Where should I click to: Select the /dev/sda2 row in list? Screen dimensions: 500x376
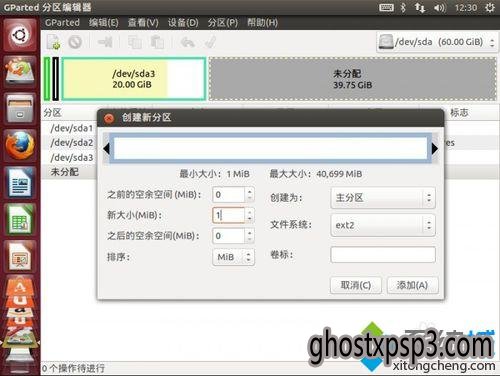(x=72, y=143)
